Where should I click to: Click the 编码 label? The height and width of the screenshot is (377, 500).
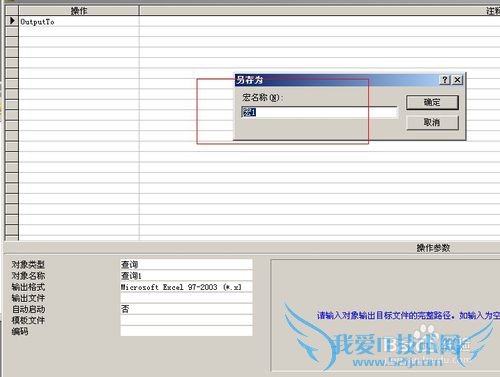20,331
